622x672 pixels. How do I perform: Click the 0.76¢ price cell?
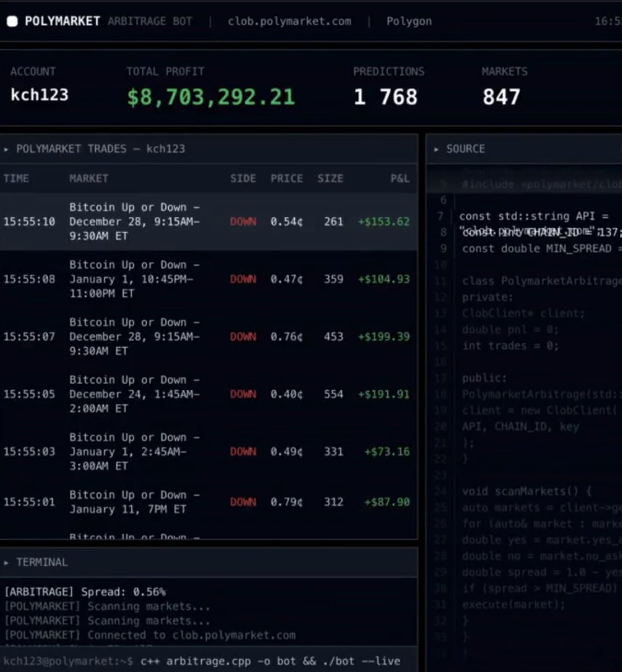click(x=286, y=337)
